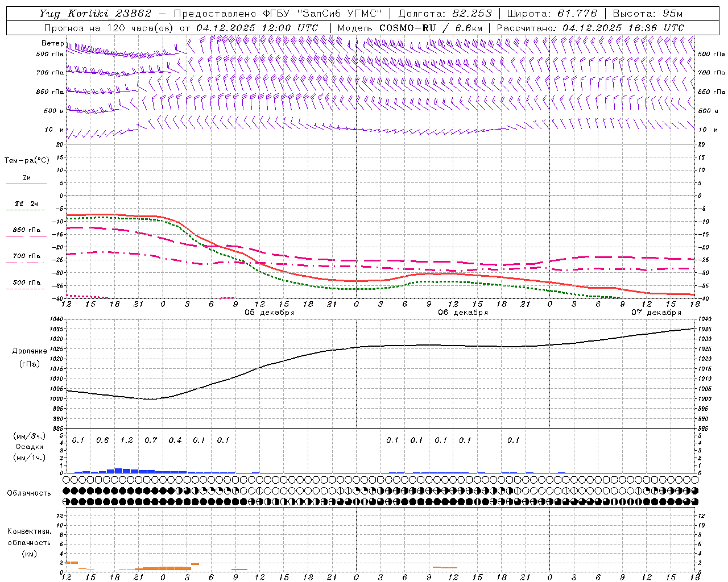Click the Td 2м dew point legend
The image size is (728, 582).
coord(26,206)
